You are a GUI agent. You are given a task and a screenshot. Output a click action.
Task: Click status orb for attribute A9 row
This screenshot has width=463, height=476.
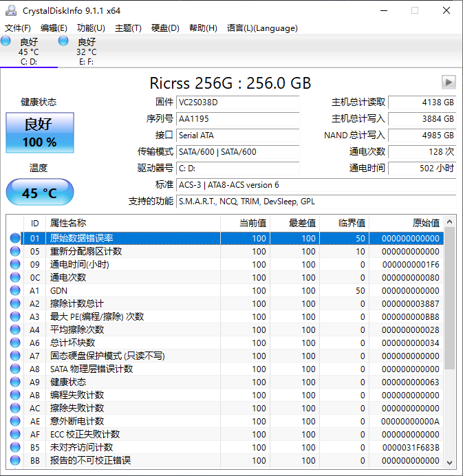pyautogui.click(x=15, y=382)
